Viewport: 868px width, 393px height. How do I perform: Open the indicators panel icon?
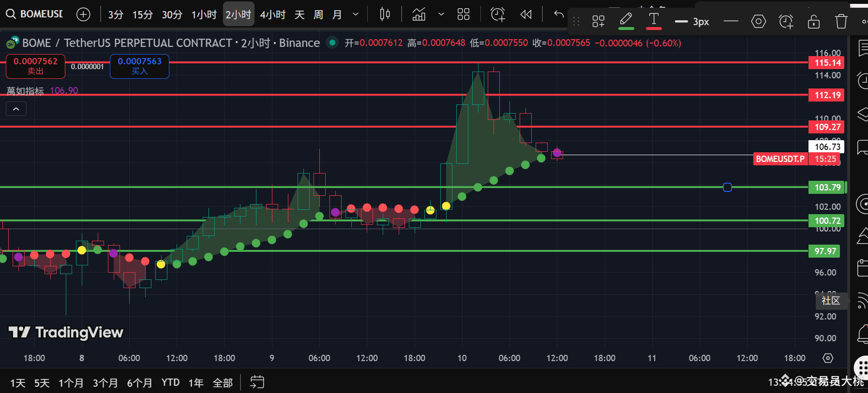point(419,15)
